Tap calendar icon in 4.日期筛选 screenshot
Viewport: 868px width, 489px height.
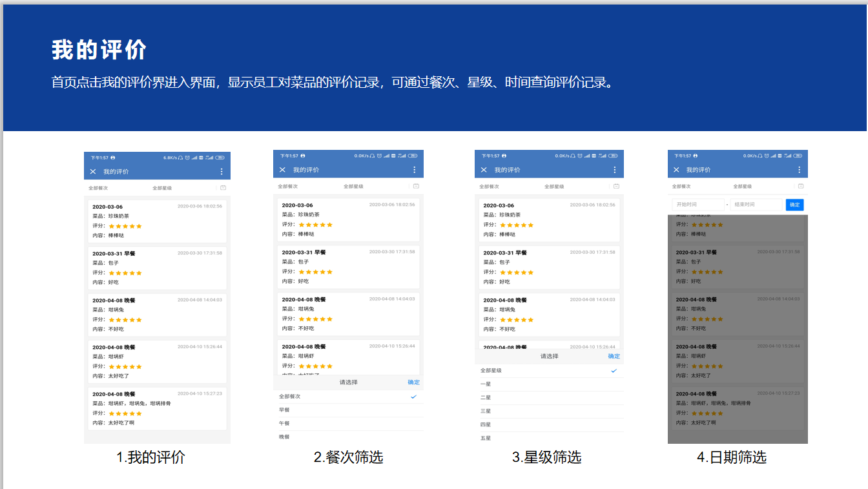tap(801, 186)
